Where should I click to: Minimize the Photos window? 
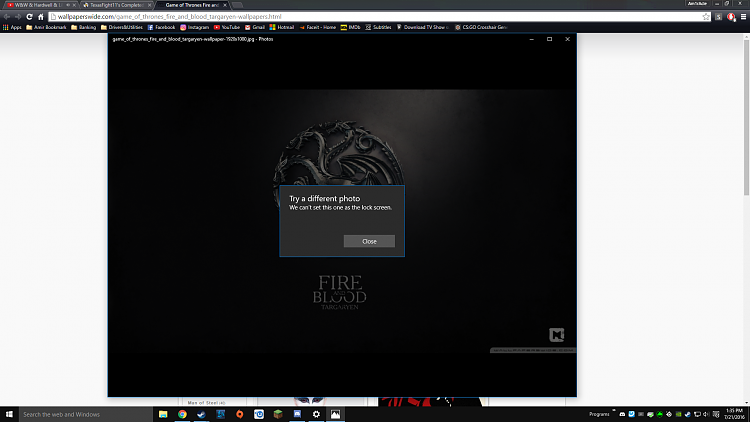coord(531,39)
